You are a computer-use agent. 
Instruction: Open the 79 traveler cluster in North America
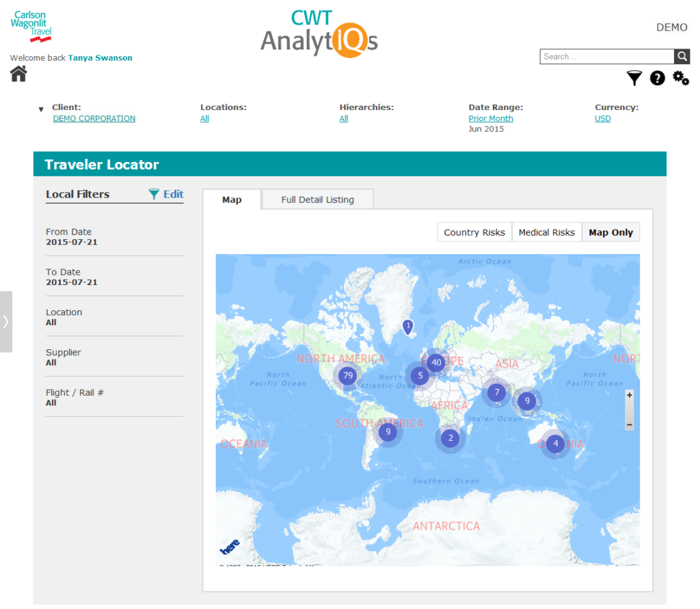click(348, 375)
